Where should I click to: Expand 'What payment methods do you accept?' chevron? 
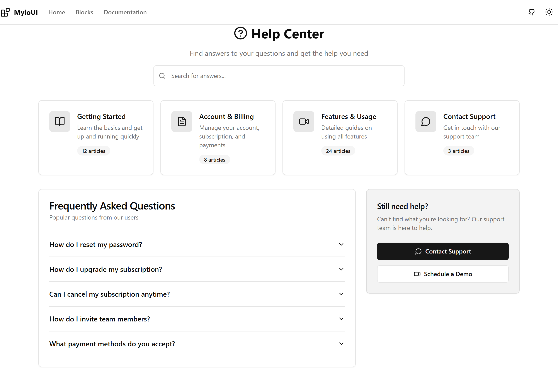(341, 344)
